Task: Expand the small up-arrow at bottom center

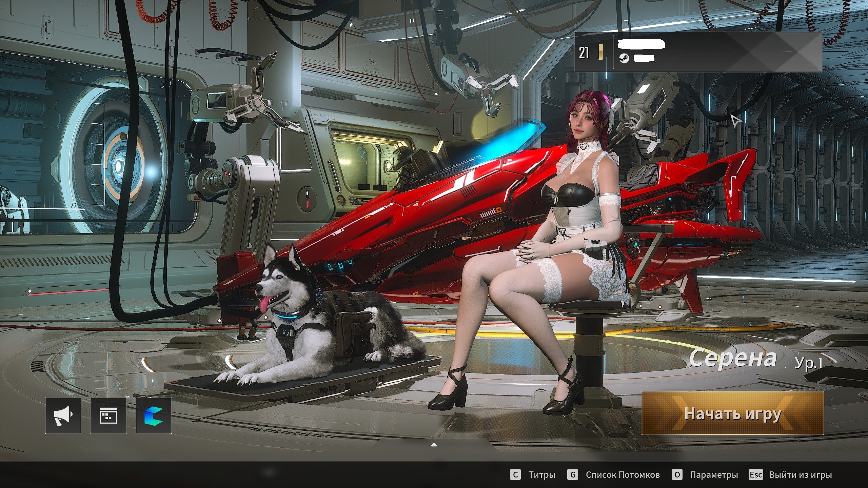Action: pos(434,444)
